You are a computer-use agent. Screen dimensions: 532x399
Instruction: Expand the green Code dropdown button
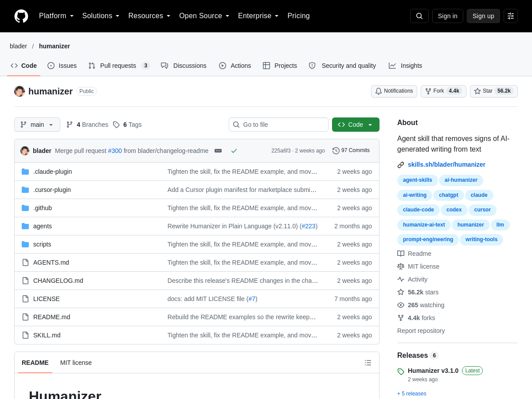pyautogui.click(x=356, y=125)
